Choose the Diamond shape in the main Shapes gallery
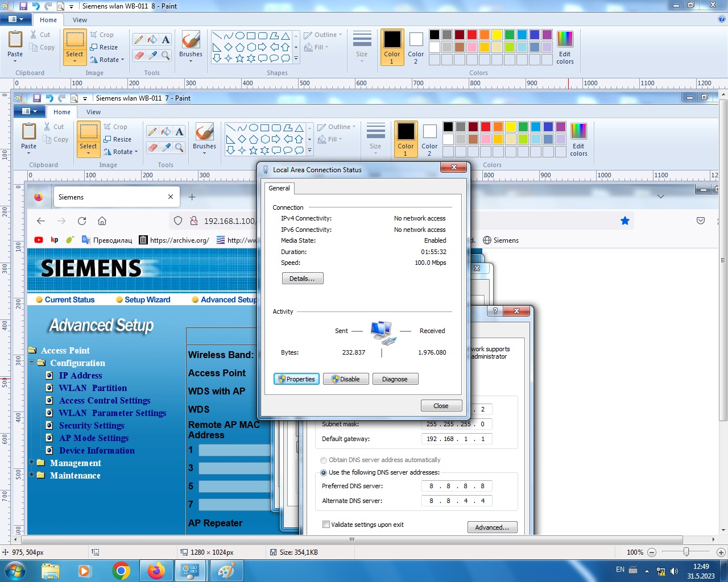This screenshot has height=582, width=728. pyautogui.click(x=228, y=47)
